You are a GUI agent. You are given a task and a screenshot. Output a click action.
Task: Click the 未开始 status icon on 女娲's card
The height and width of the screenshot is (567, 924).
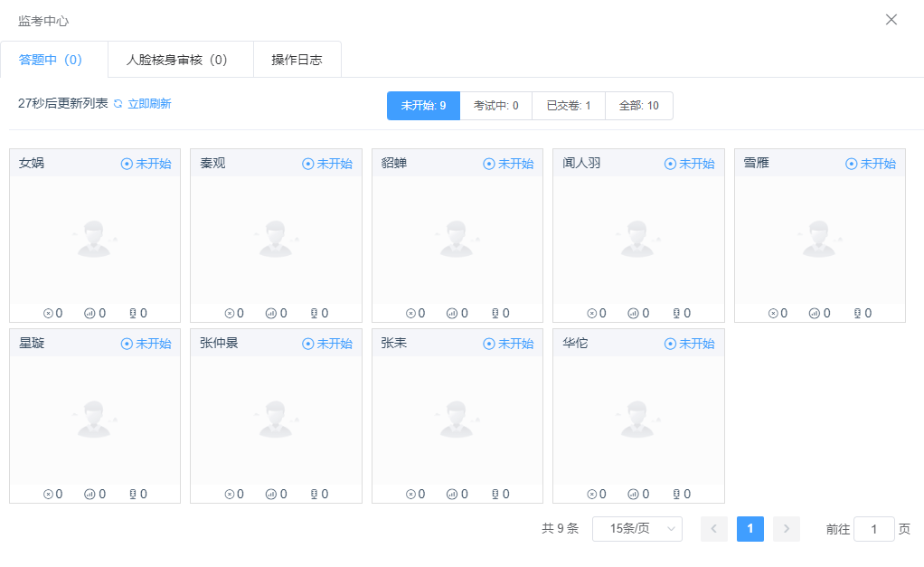coord(127,164)
